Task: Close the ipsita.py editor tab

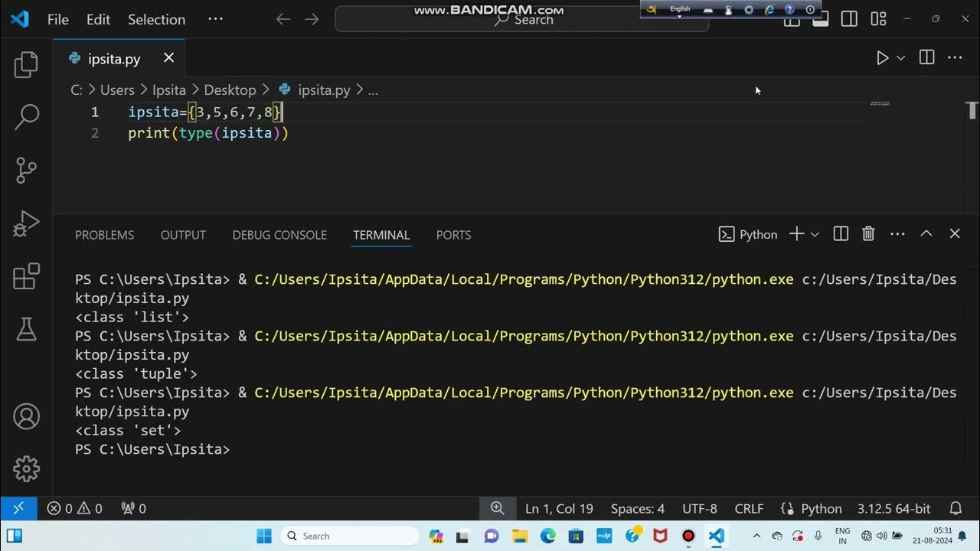Action: pos(169,58)
